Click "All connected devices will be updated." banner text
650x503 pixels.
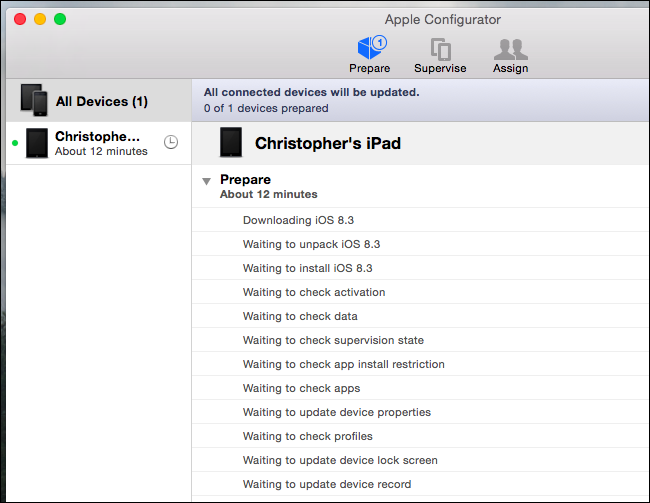[312, 92]
